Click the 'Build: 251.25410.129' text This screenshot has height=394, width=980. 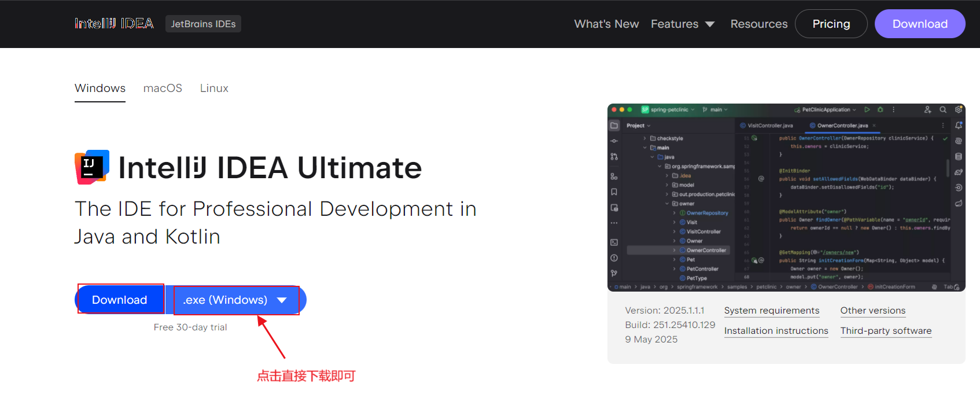click(670, 325)
